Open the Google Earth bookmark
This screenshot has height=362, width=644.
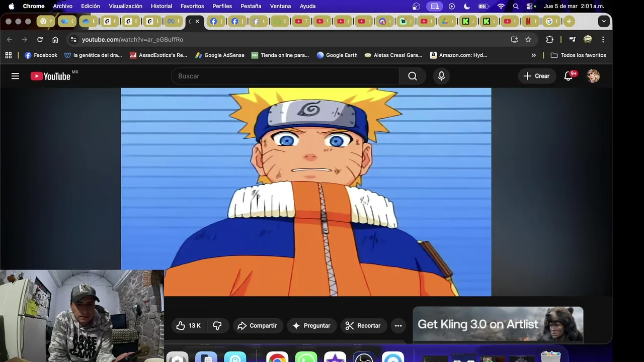click(337, 55)
